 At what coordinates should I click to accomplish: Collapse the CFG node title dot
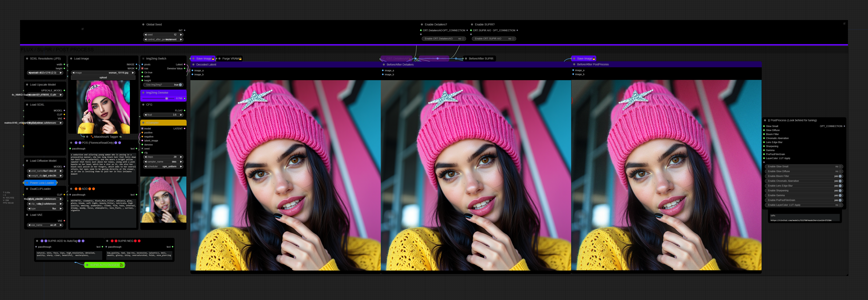[x=143, y=104]
